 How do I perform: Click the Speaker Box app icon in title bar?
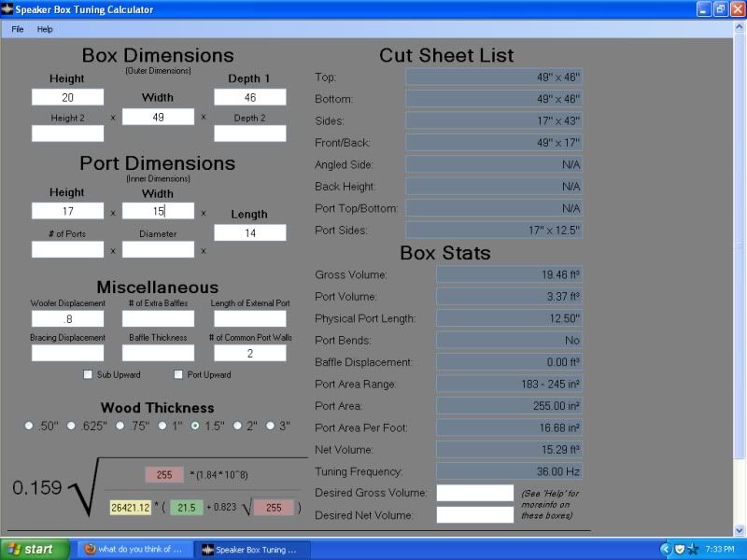point(7,9)
